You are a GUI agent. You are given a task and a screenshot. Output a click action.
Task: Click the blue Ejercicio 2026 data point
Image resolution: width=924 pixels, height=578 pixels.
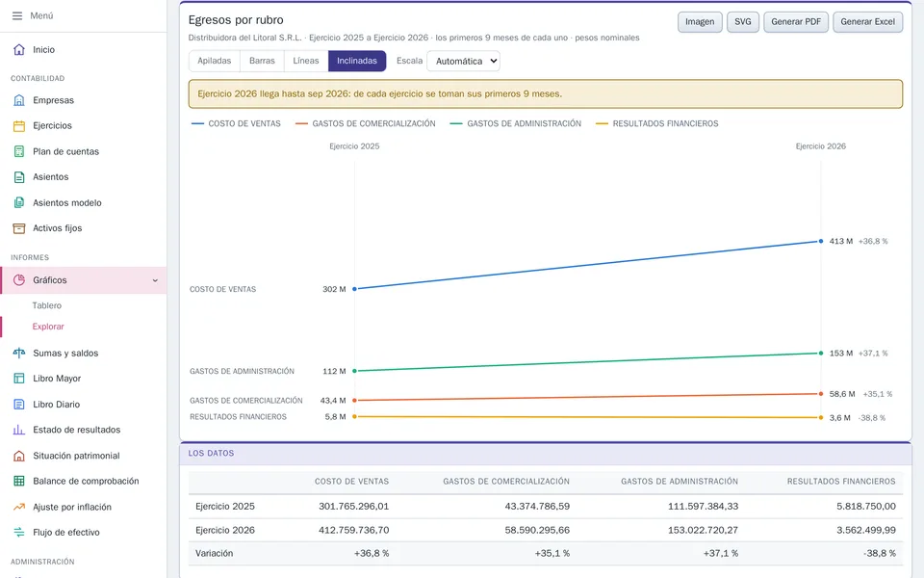coord(821,241)
